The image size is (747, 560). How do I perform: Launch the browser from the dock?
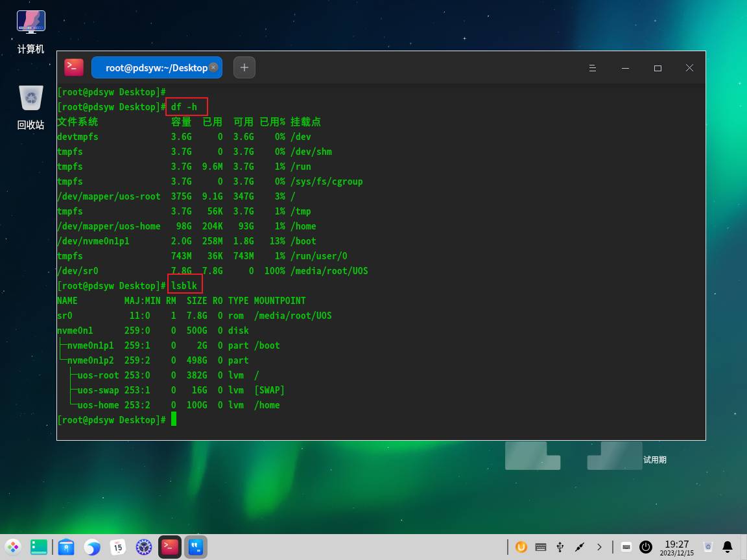(x=92, y=547)
